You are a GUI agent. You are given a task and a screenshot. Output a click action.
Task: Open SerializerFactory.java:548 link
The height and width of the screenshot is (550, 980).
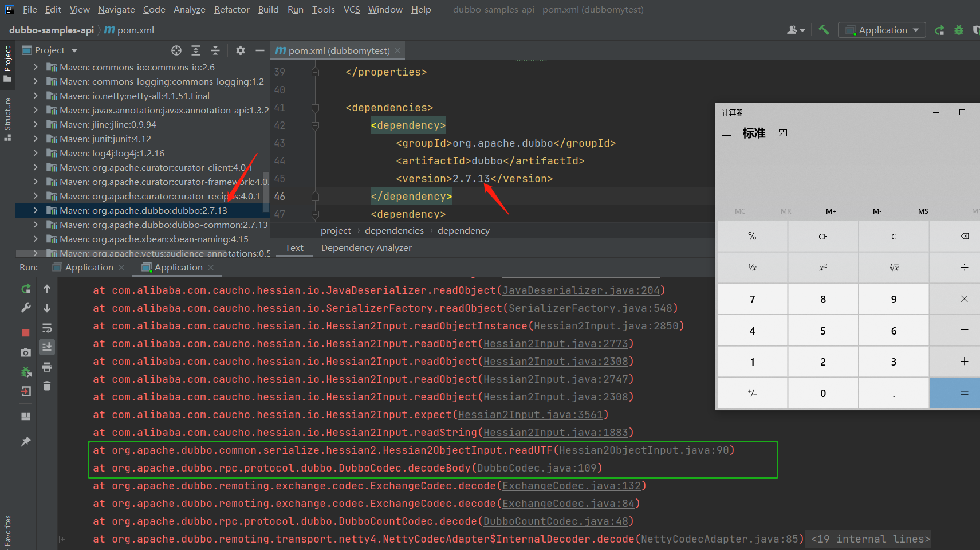point(590,308)
